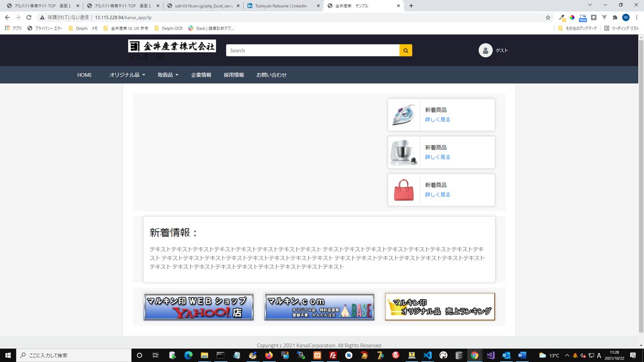Click the iron product thumbnail
The height and width of the screenshot is (362, 644).
point(404,115)
